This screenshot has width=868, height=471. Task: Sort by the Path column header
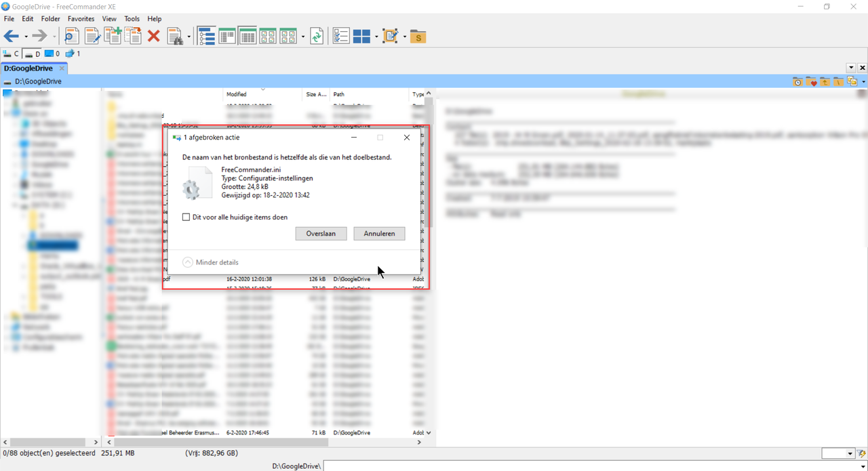pyautogui.click(x=370, y=94)
